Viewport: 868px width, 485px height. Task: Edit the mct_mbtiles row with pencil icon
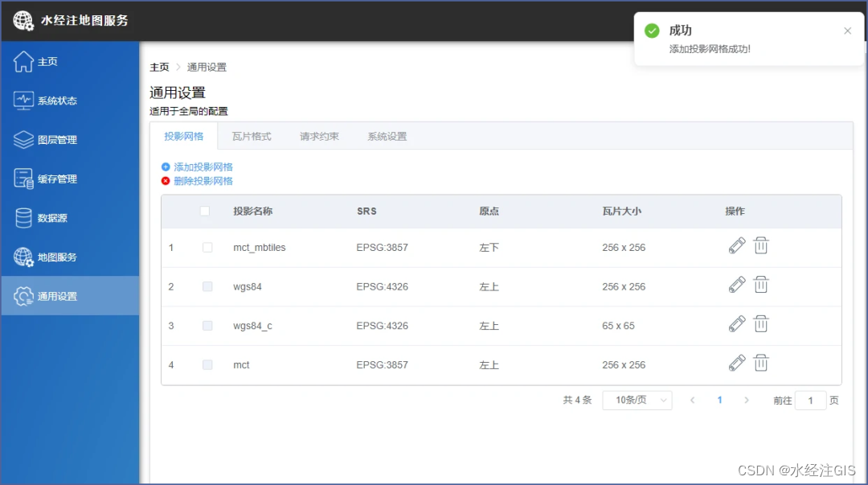click(x=737, y=245)
